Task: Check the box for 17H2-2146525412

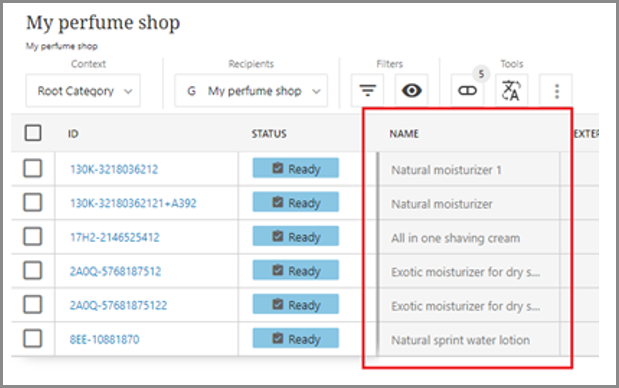Action: (32, 237)
